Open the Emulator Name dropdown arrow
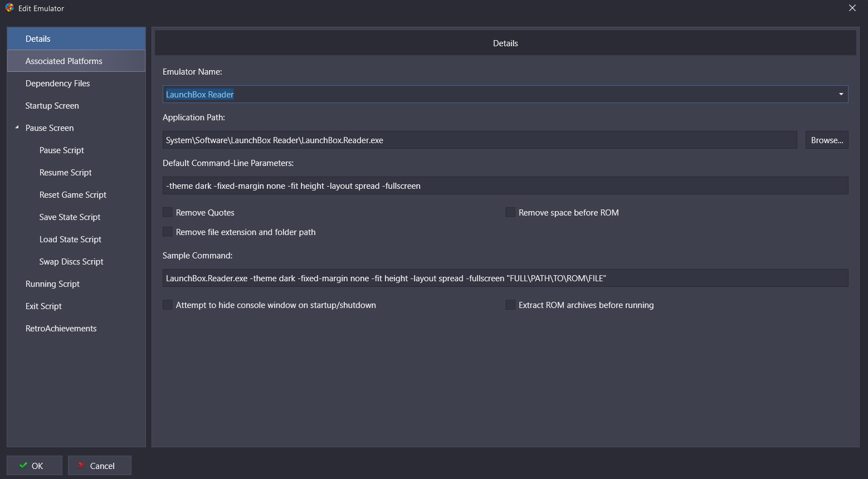The width and height of the screenshot is (868, 479). (x=841, y=94)
